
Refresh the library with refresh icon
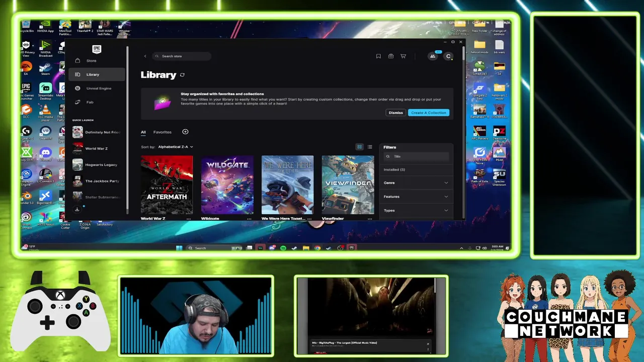pyautogui.click(x=182, y=75)
